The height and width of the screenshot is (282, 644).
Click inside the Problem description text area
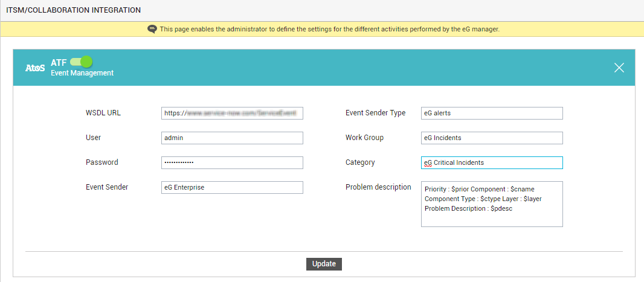point(492,204)
